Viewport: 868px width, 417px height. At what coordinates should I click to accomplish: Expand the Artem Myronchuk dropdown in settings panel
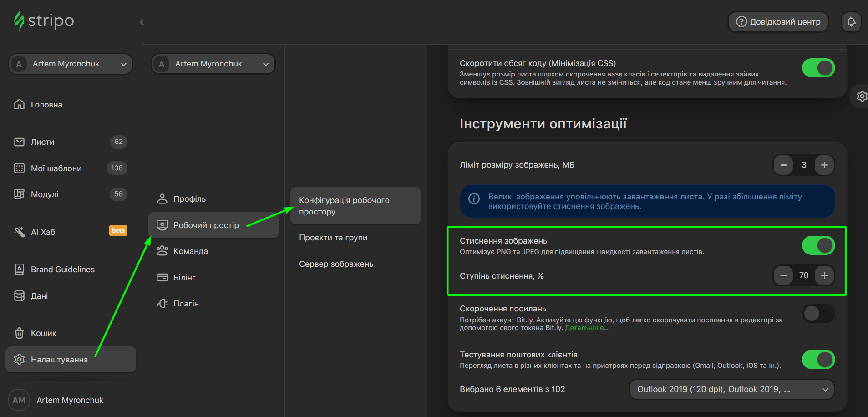(213, 64)
